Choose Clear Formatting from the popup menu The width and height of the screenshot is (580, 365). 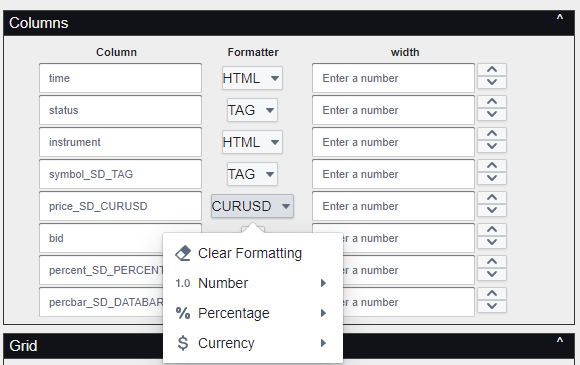coord(253,253)
